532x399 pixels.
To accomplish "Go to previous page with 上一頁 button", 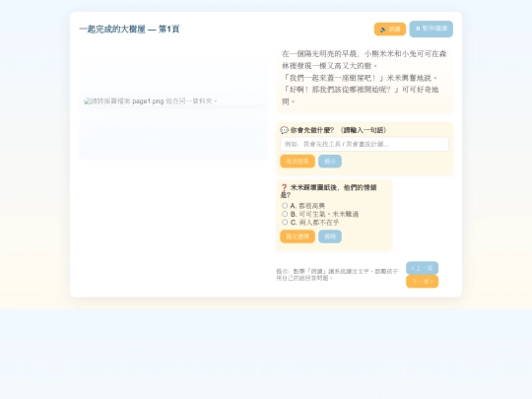I will coord(422,268).
